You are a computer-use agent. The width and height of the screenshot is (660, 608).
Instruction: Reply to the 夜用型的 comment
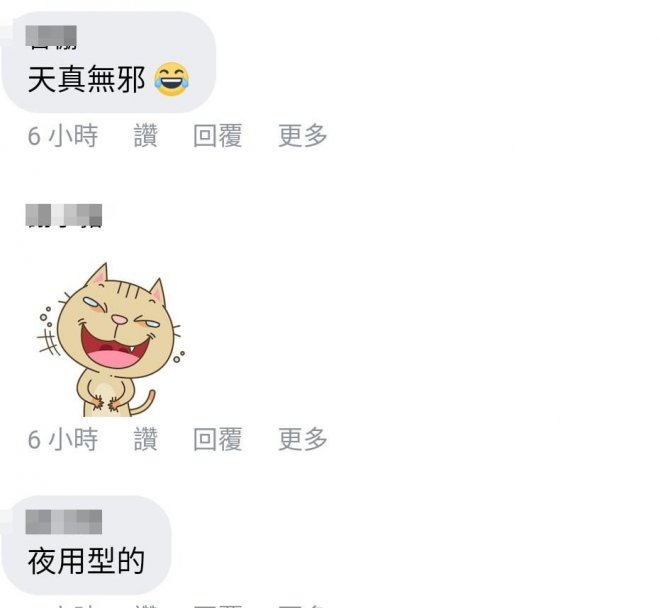click(x=218, y=605)
